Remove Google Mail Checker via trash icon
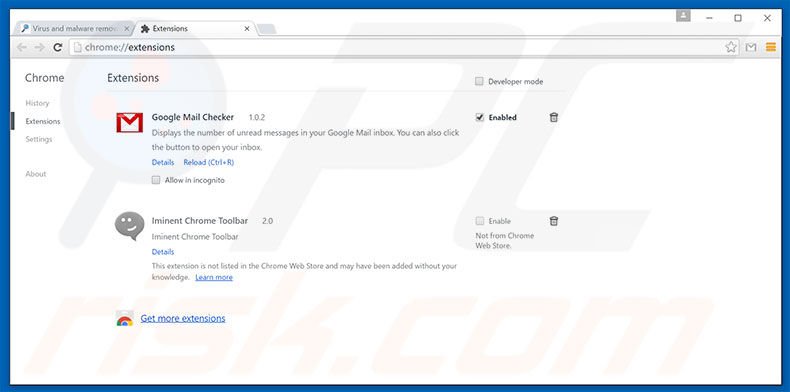This screenshot has width=790, height=392. (554, 117)
